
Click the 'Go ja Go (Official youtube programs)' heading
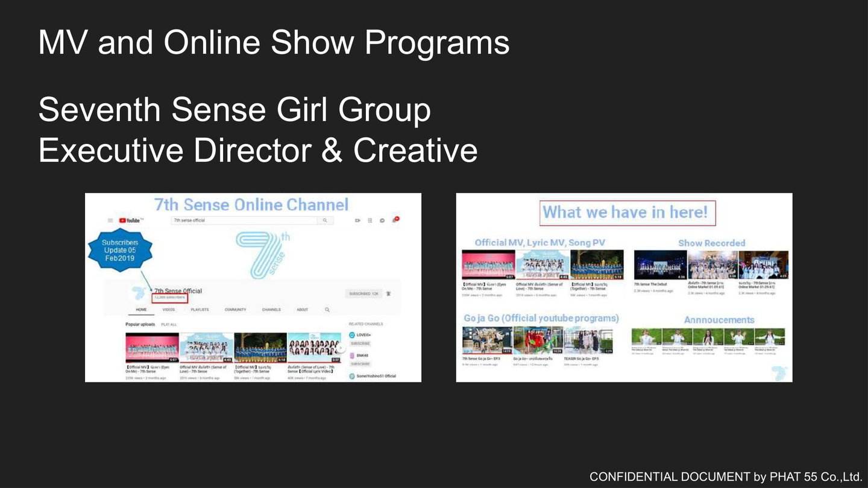coord(541,318)
